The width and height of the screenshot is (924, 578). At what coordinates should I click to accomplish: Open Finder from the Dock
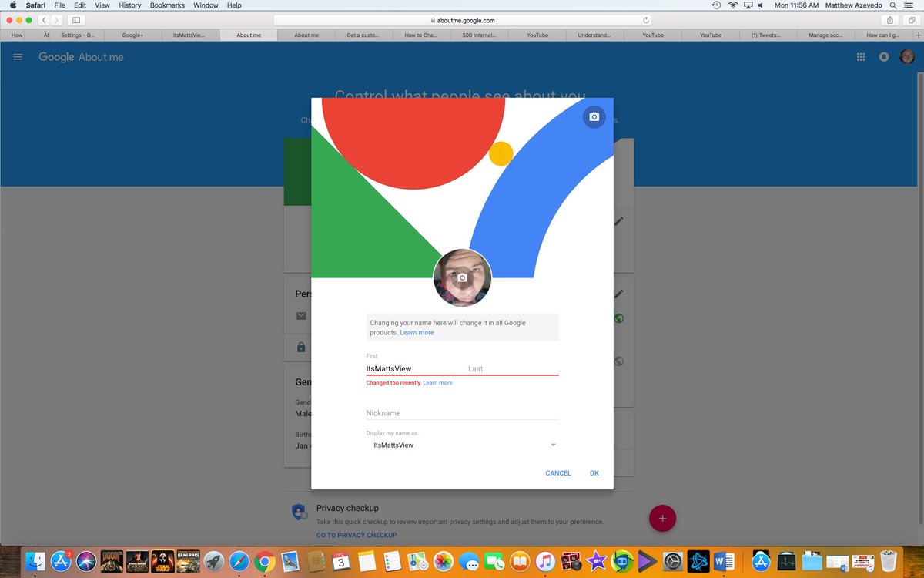click(x=35, y=562)
